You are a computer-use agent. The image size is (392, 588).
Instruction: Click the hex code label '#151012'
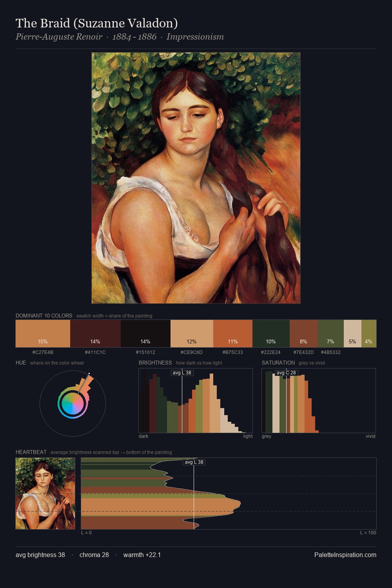(x=145, y=352)
